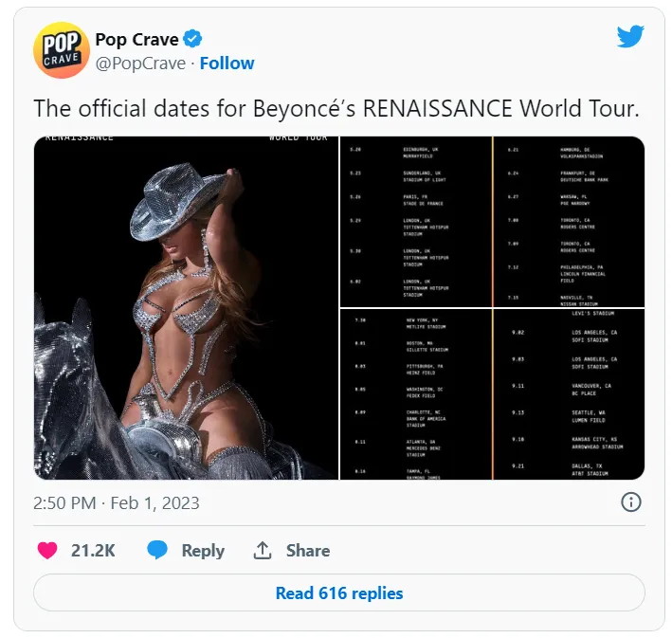672x638 pixels.
Task: Click Read 616 replies button
Action: pos(338,593)
